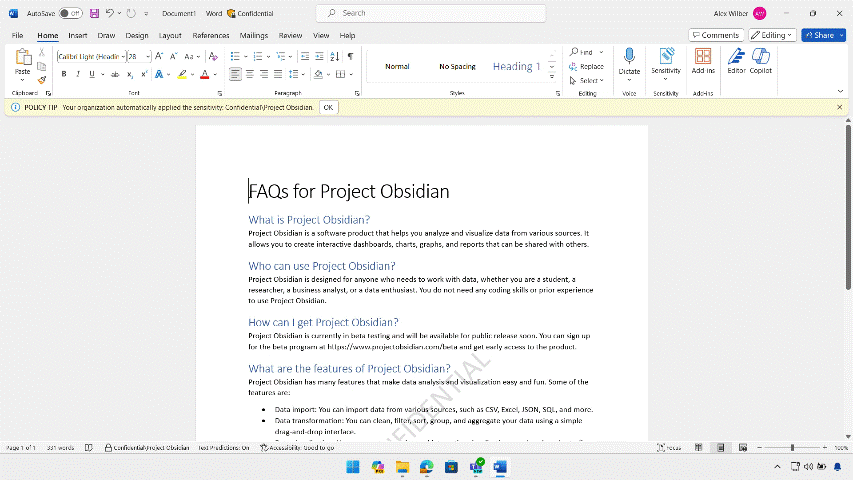The height and width of the screenshot is (480, 853).
Task: Toggle the AutoSave switch
Action: (x=71, y=13)
